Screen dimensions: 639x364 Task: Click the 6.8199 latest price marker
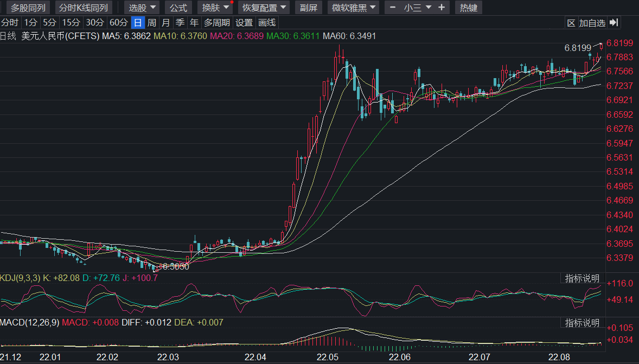point(578,48)
